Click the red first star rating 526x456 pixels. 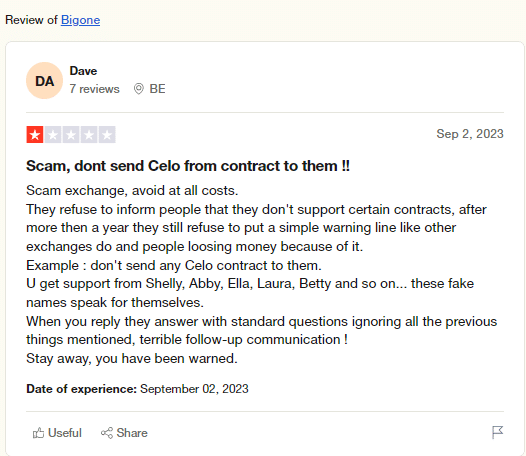35,135
